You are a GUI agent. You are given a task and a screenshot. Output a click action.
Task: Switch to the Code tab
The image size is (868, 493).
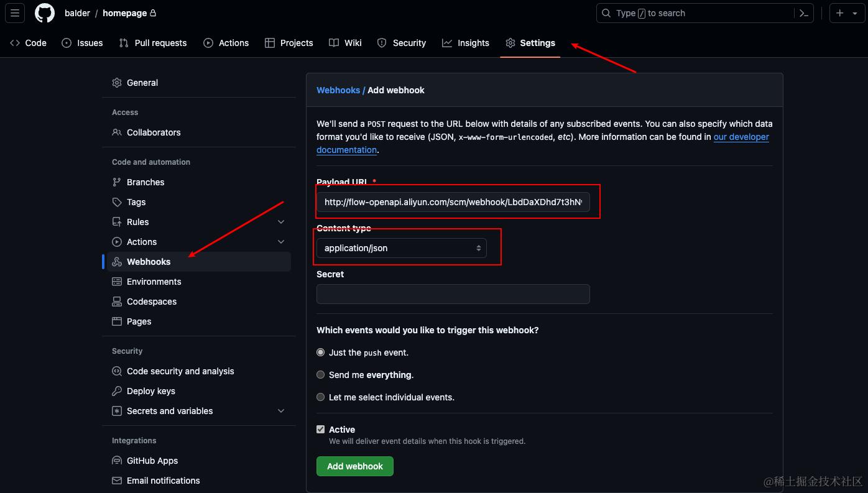point(29,43)
